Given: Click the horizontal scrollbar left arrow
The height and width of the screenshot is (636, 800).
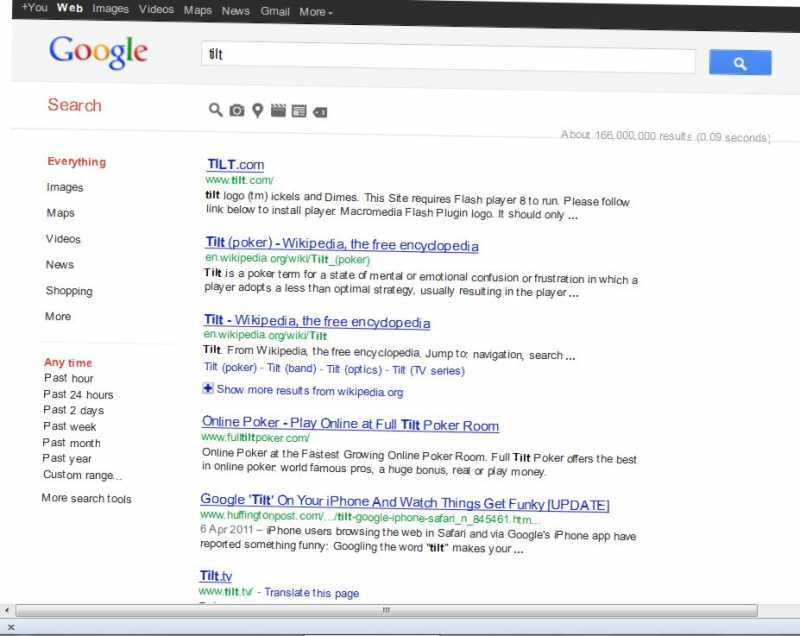Looking at the screenshot, I should 7,610.
